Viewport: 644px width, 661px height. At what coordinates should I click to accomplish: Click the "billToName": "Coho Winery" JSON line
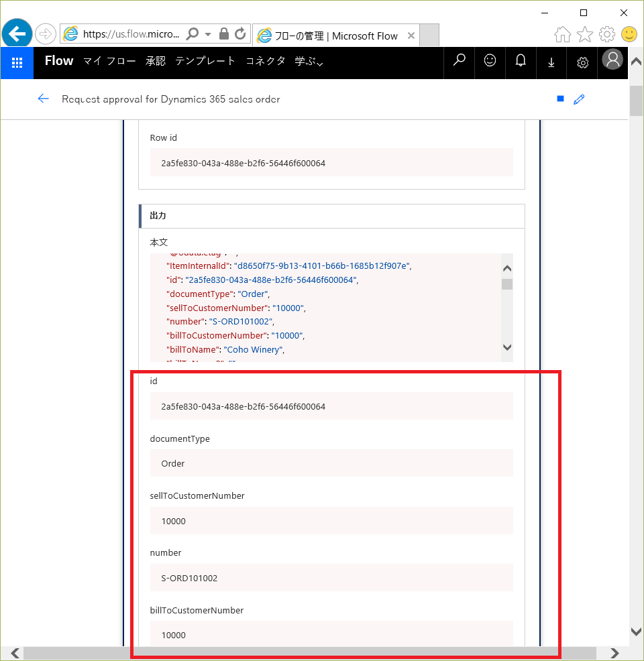(225, 349)
